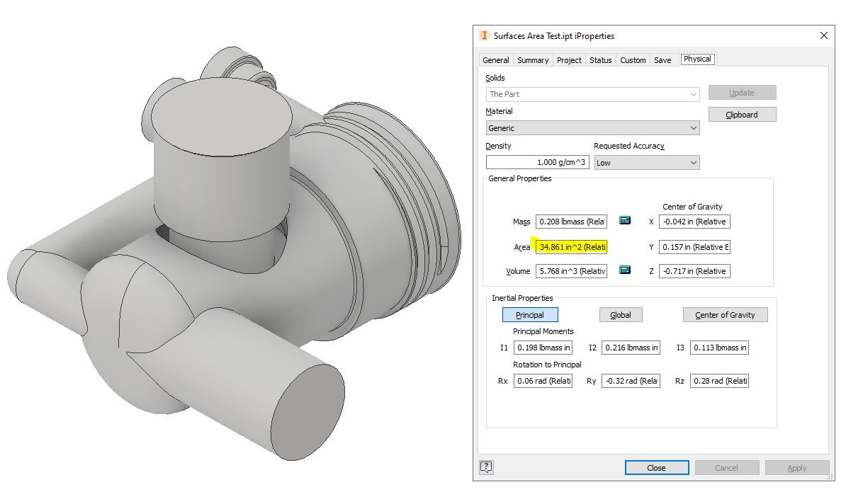Click the 'Inertial Properties' group label
Viewport: 846px width, 504px height.
pyautogui.click(x=522, y=298)
